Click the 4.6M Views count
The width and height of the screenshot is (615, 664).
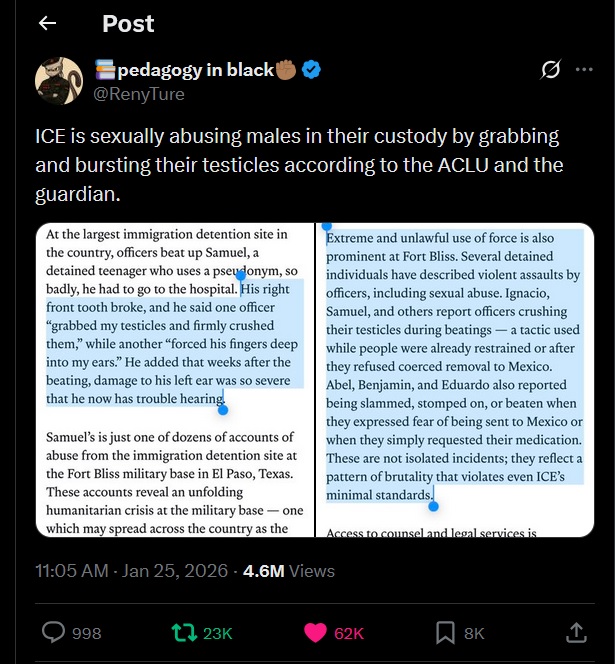(289, 571)
